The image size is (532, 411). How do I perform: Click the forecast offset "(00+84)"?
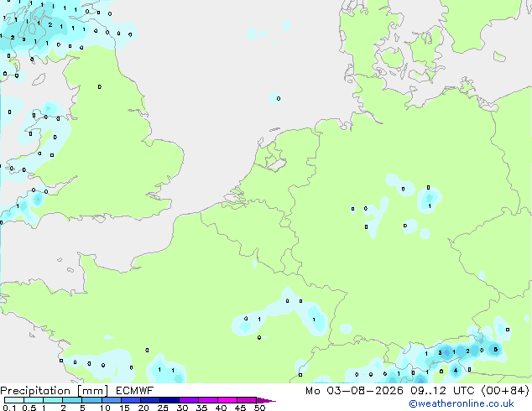click(x=505, y=391)
